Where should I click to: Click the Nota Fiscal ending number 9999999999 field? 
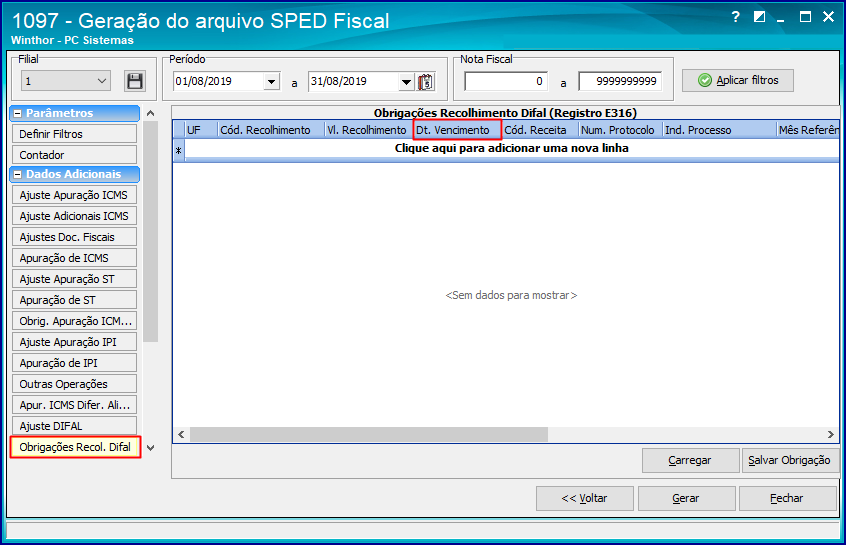tap(620, 81)
